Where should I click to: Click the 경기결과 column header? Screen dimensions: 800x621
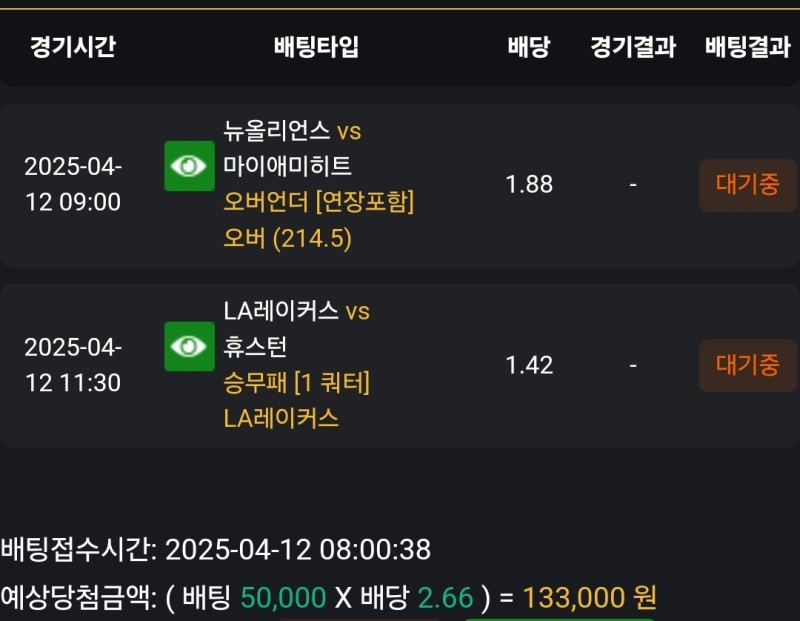pyautogui.click(x=633, y=47)
